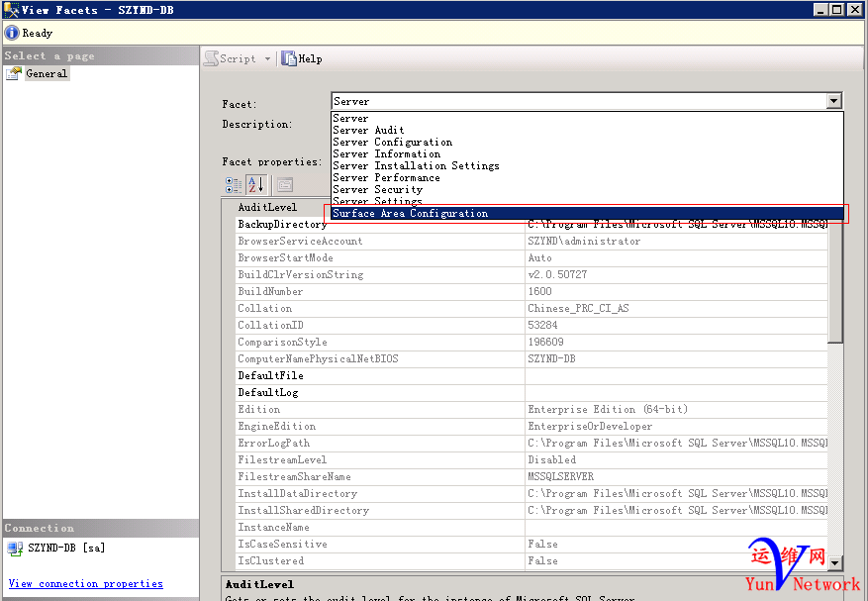This screenshot has width=868, height=601.
Task: Click the DefaultFile empty value field
Action: [676, 375]
